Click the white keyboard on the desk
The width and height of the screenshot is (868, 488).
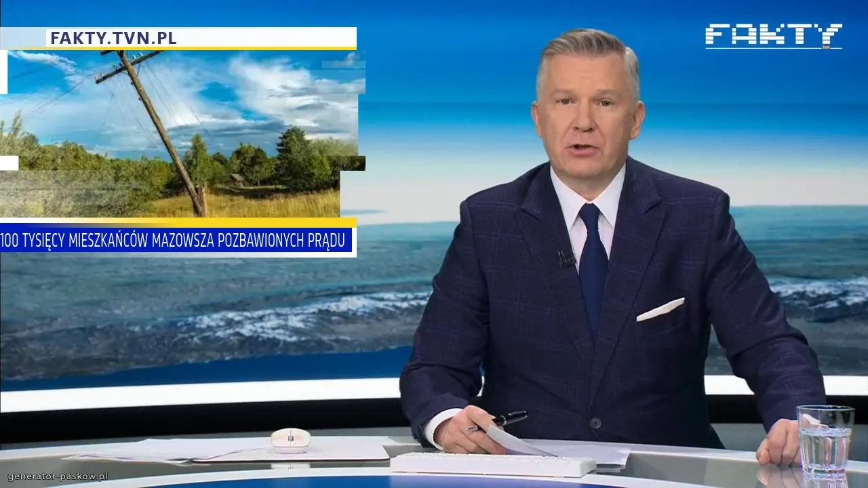coord(493,464)
